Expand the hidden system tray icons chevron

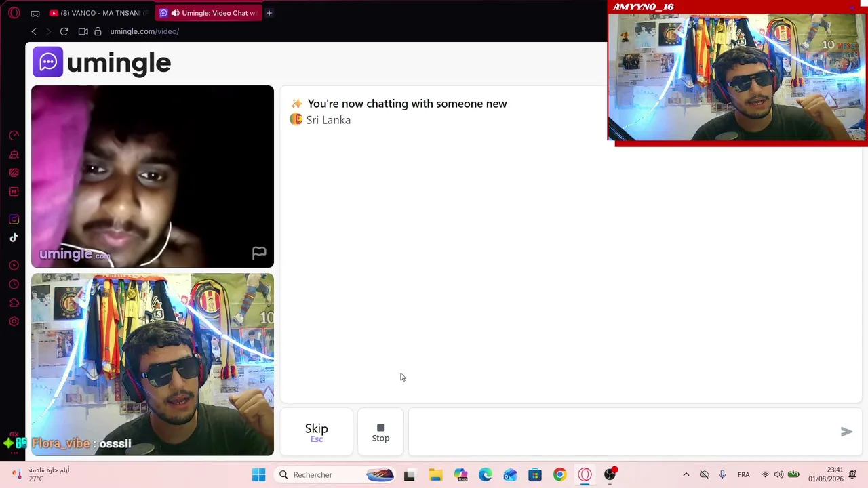686,474
